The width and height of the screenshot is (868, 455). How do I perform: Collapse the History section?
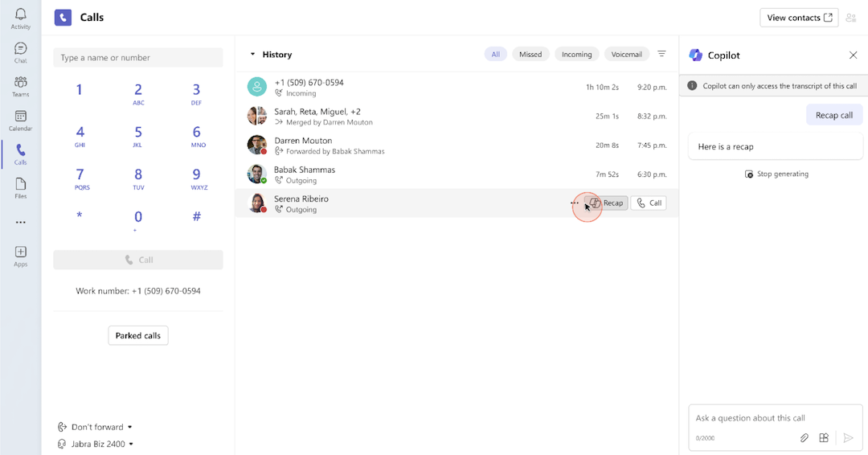coord(252,54)
